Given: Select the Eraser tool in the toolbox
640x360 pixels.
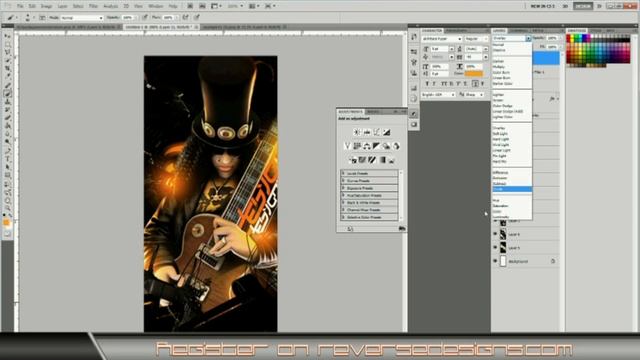Looking at the screenshot, I should [x=7, y=118].
